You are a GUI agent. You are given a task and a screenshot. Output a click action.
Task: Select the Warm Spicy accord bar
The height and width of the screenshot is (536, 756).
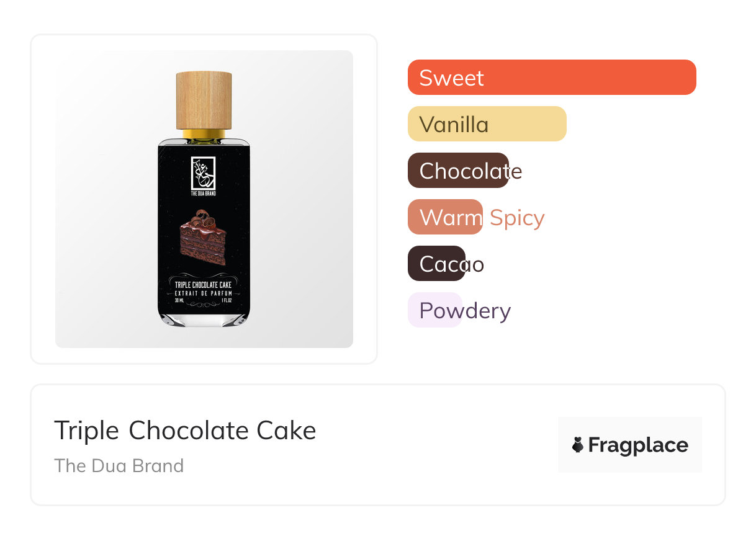tap(445, 217)
